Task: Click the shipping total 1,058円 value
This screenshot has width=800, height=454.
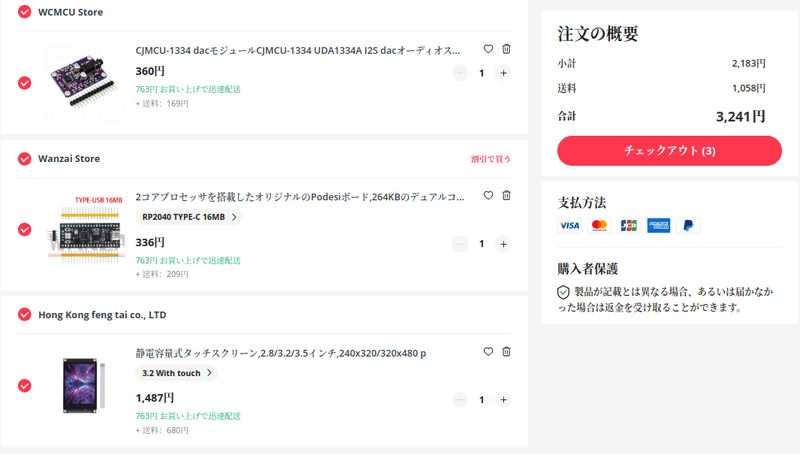Action: coord(748,88)
